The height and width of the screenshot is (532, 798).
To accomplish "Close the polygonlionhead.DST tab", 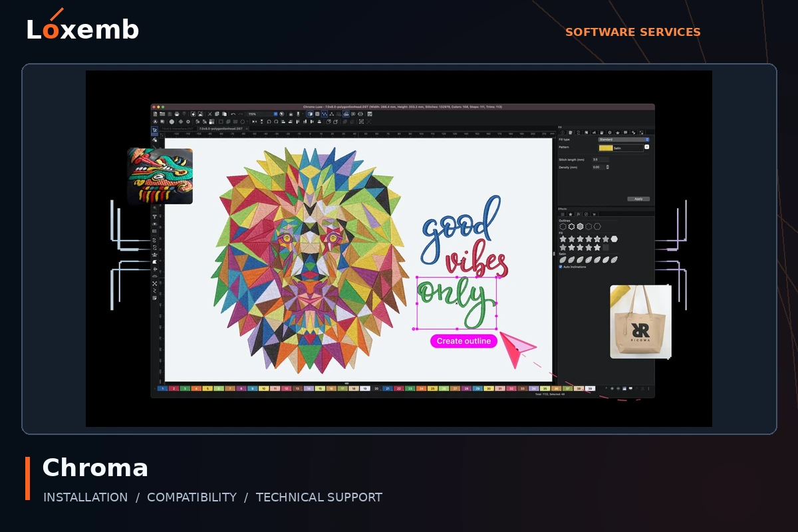I will point(247,128).
